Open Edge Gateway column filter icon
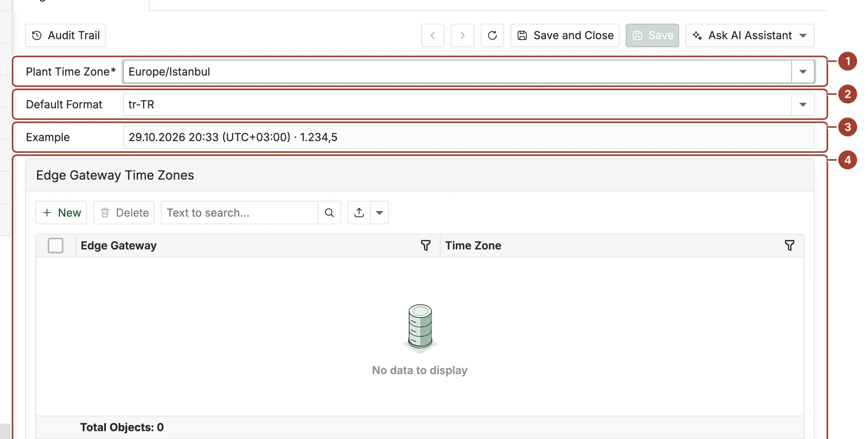This screenshot has height=439, width=868. coord(426,246)
